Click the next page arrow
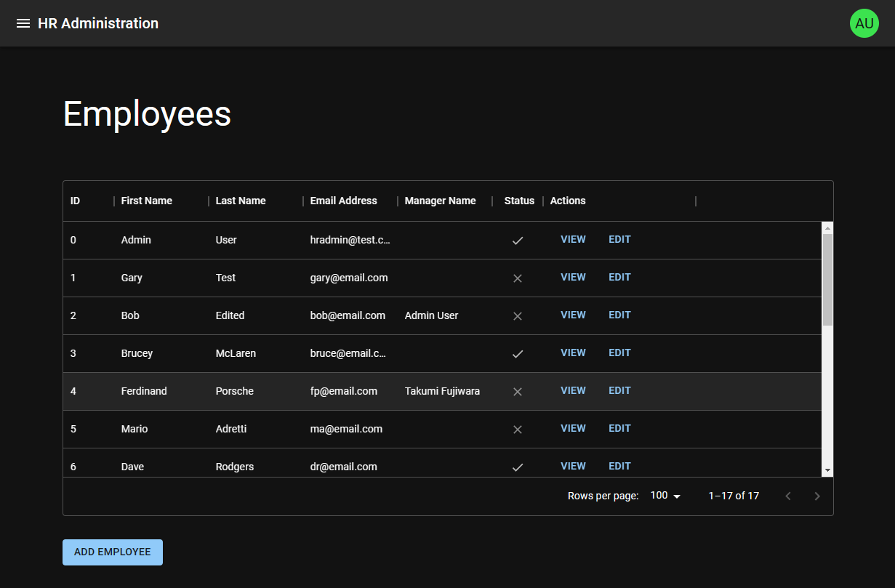Image resolution: width=895 pixels, height=588 pixels. pyautogui.click(x=816, y=496)
